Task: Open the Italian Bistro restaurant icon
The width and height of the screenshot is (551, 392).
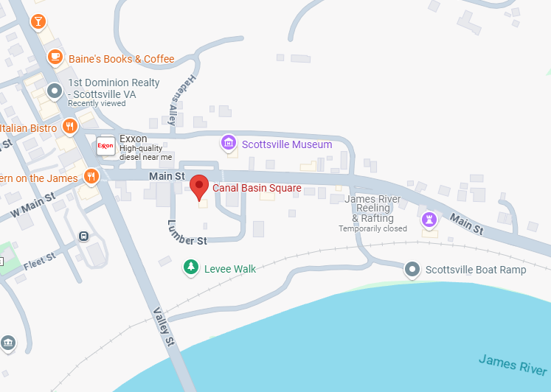Action: (x=70, y=126)
